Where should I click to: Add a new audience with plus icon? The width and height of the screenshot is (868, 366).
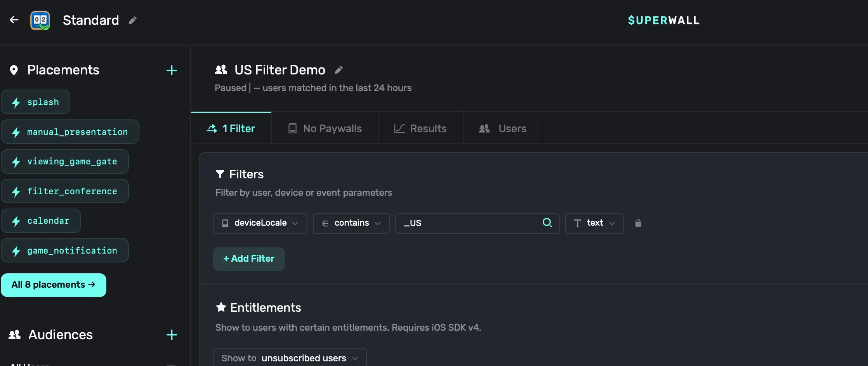pyautogui.click(x=172, y=335)
